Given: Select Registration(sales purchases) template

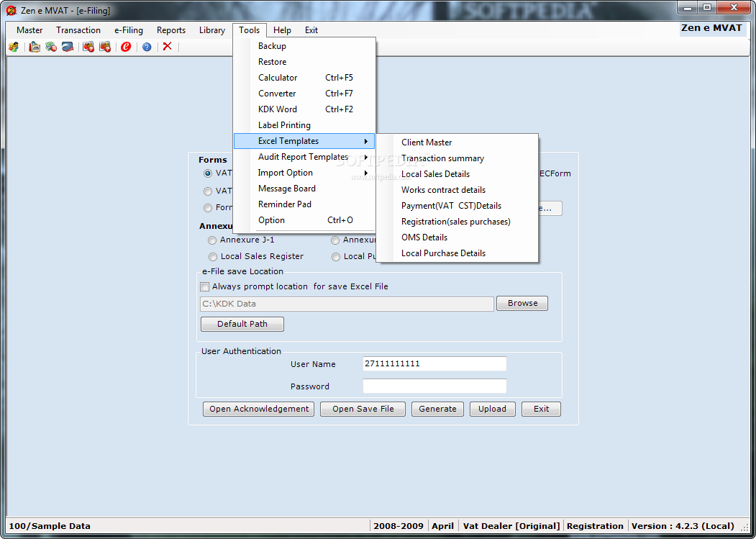Looking at the screenshot, I should (457, 222).
